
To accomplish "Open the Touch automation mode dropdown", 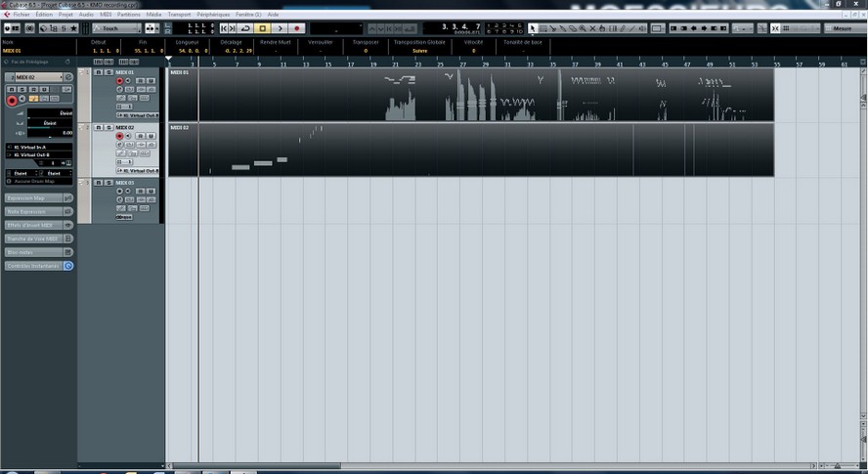I will point(115,28).
